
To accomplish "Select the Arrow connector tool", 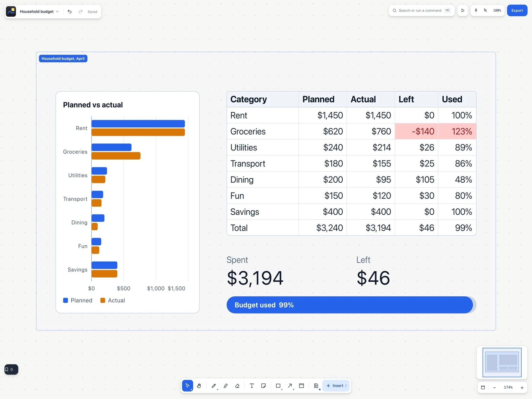I will point(290,386).
